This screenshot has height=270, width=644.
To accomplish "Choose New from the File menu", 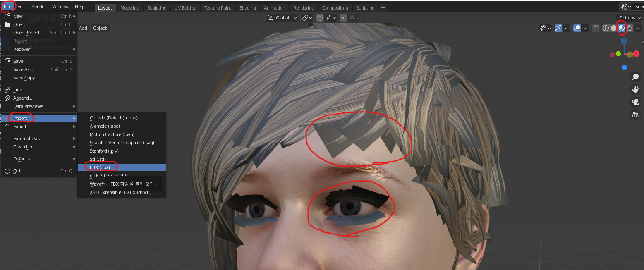I will coord(39,16).
